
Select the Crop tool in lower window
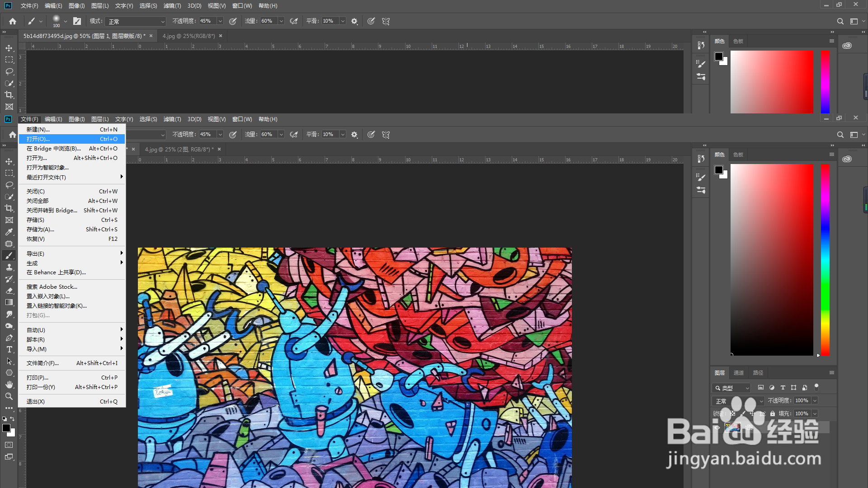click(x=9, y=208)
